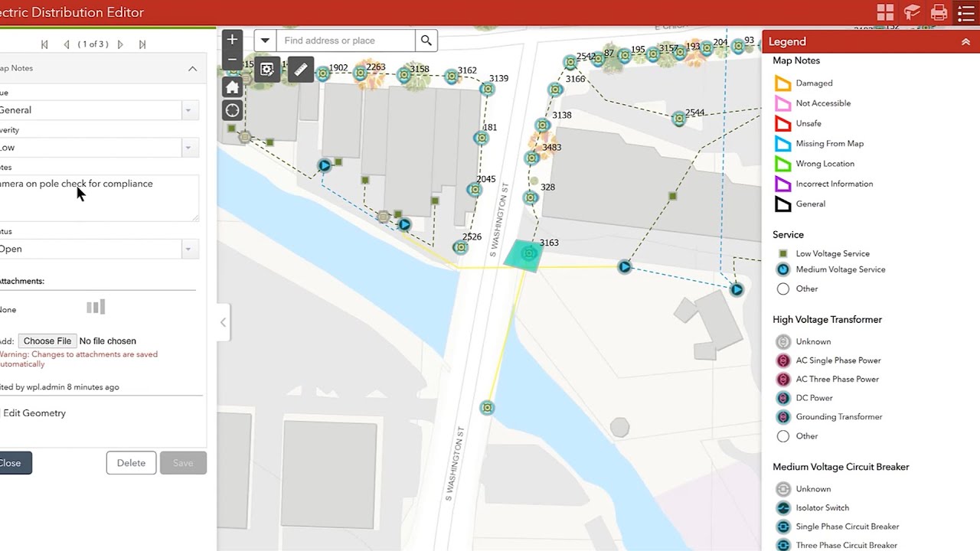Open the measurement ruler tool
This screenshot has height=551, width=980.
(301, 70)
